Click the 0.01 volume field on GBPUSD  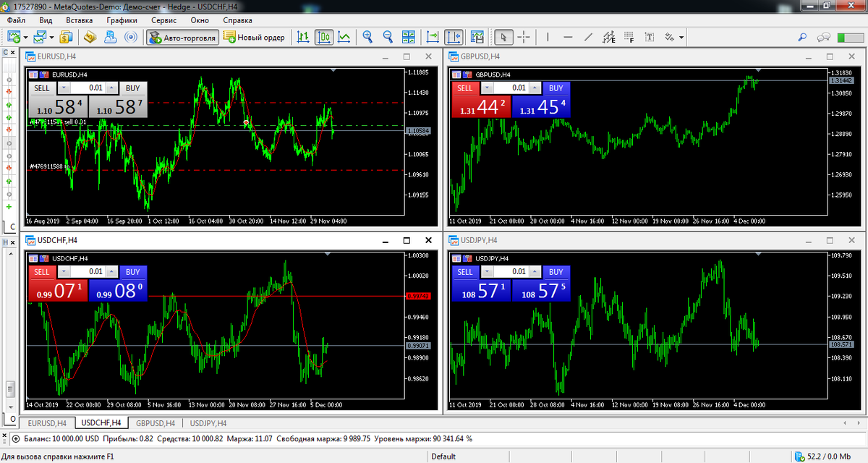point(510,88)
